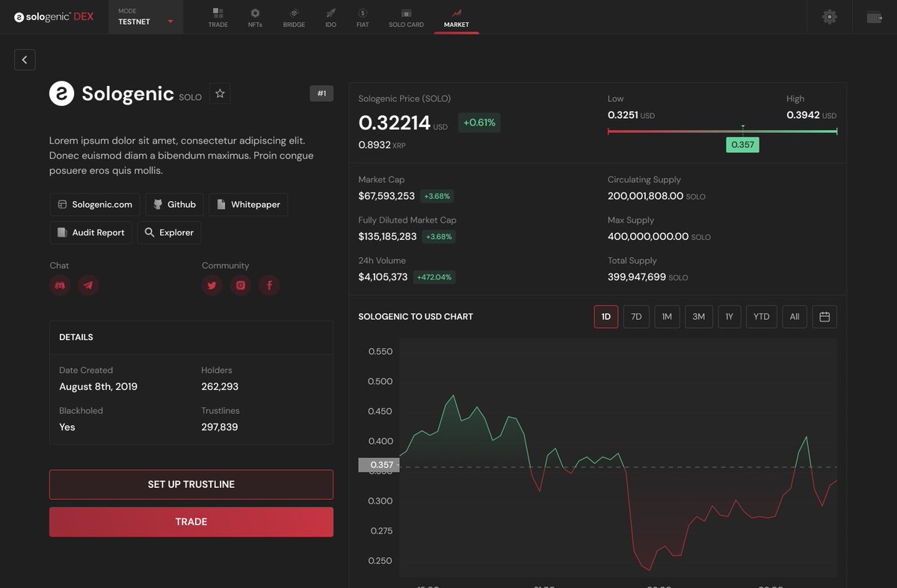Go back using the arrow button

tap(25, 60)
